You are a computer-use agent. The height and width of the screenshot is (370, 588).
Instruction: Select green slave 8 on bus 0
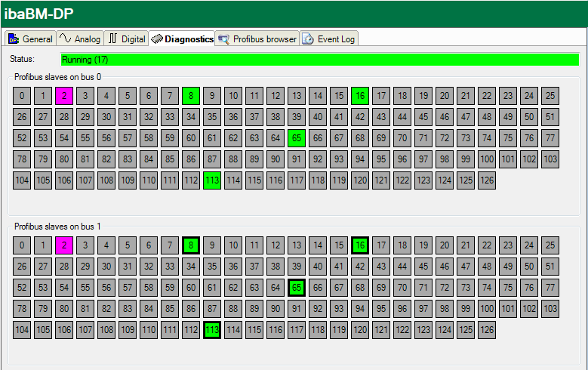(191, 96)
